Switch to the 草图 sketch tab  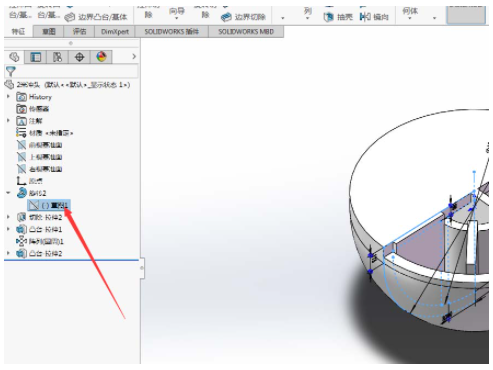(x=49, y=32)
